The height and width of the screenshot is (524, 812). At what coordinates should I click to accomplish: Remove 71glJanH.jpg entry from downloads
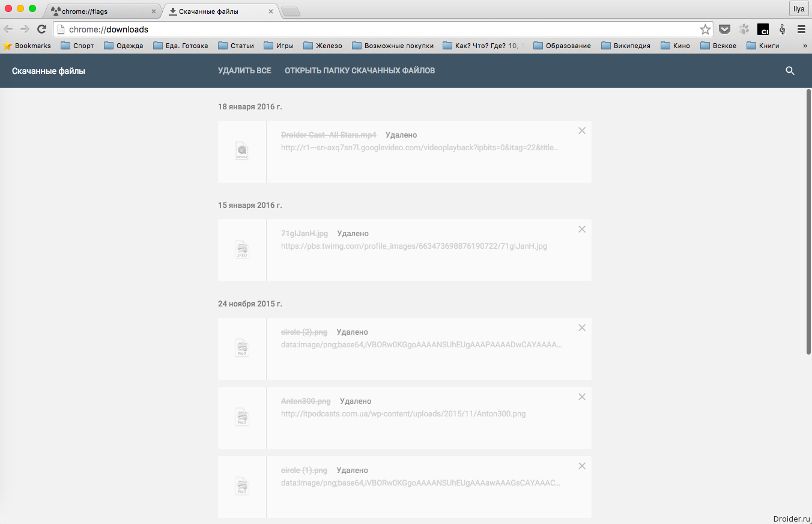(581, 230)
